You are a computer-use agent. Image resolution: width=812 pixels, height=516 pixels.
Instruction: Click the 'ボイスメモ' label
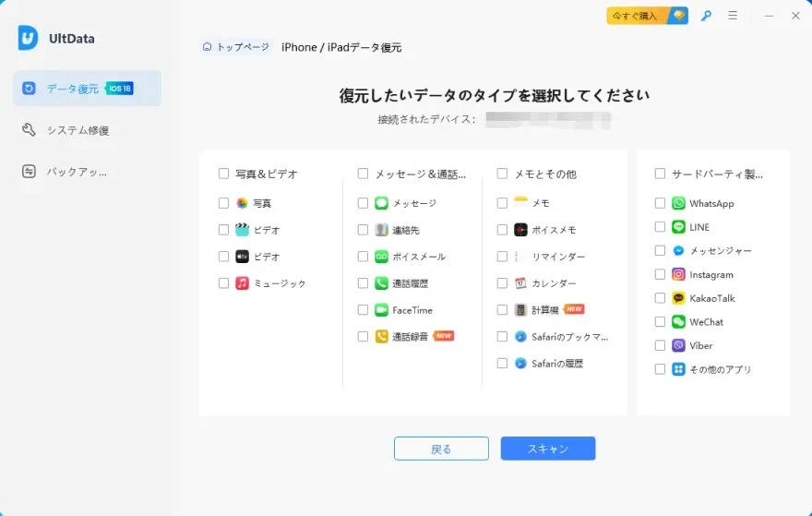554,230
